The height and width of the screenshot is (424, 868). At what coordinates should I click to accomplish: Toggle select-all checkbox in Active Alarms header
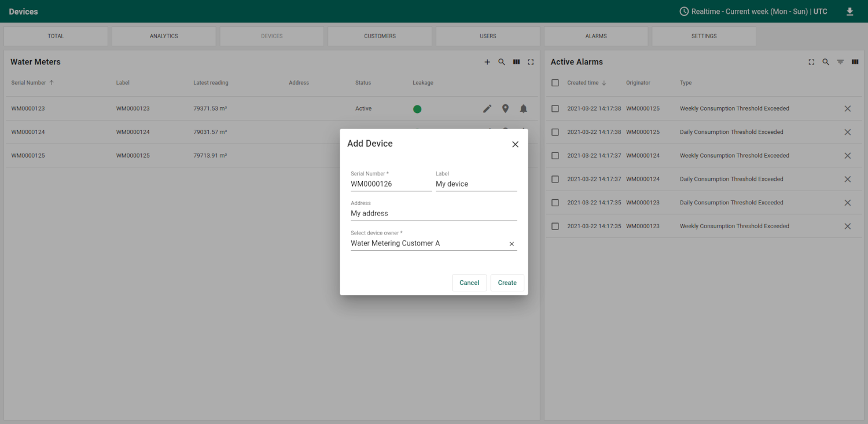click(x=556, y=83)
